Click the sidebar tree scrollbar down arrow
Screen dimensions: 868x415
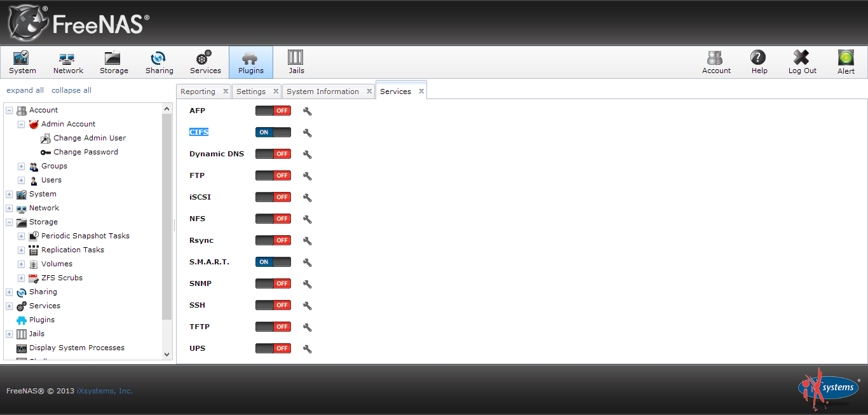166,354
